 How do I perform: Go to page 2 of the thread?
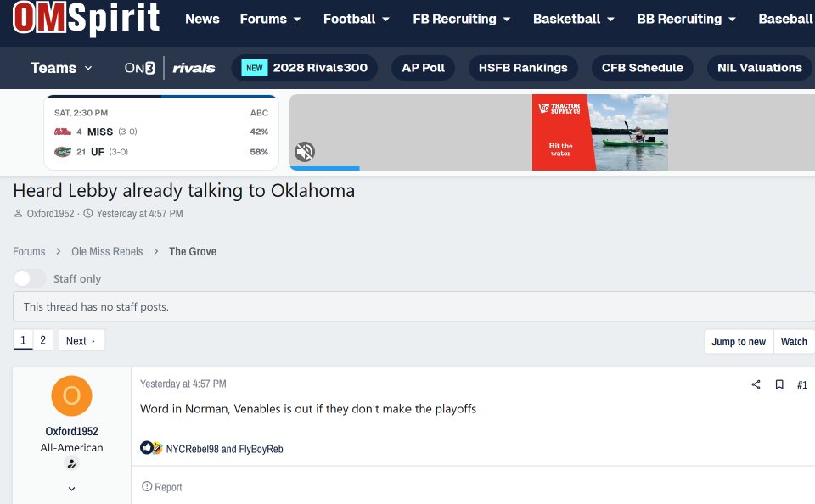coord(43,340)
